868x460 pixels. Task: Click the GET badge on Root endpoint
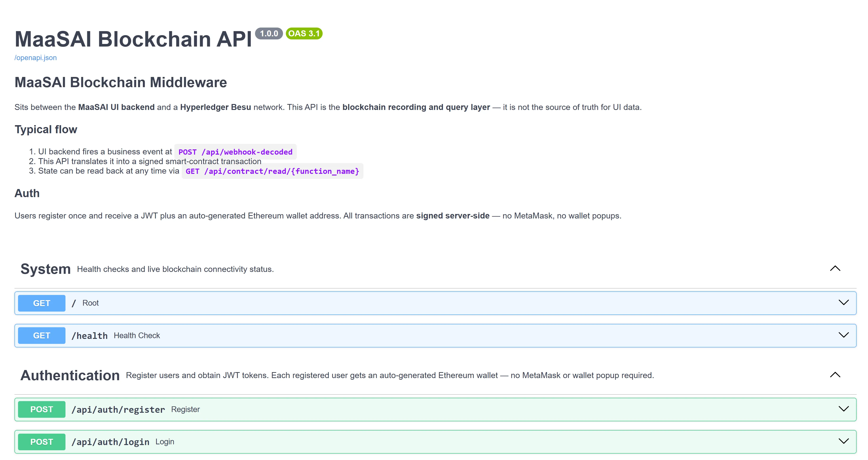[x=42, y=303]
